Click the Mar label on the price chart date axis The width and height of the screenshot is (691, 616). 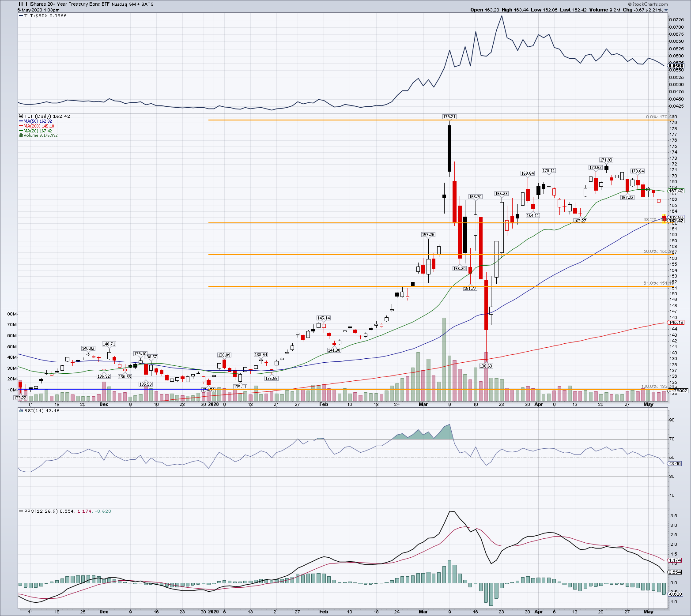(x=423, y=404)
